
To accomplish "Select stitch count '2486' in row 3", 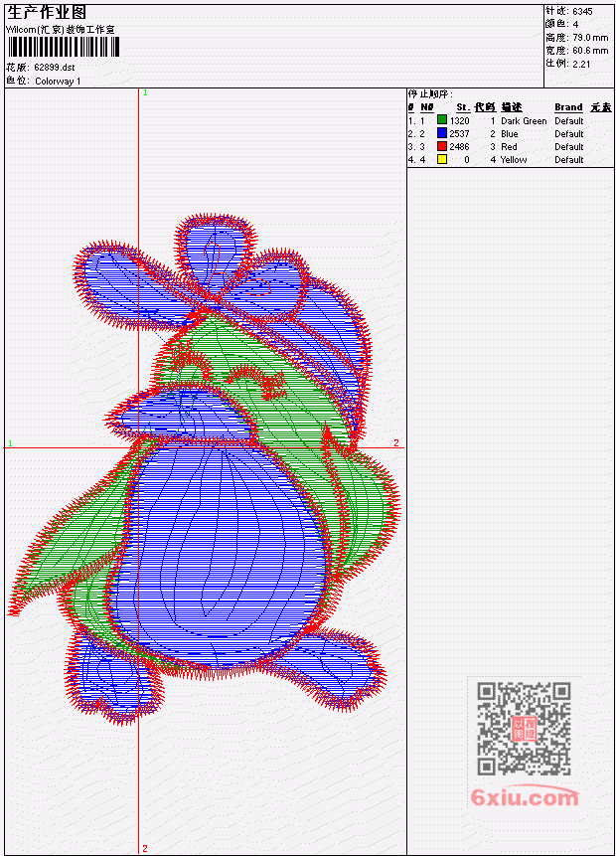I will [x=459, y=147].
